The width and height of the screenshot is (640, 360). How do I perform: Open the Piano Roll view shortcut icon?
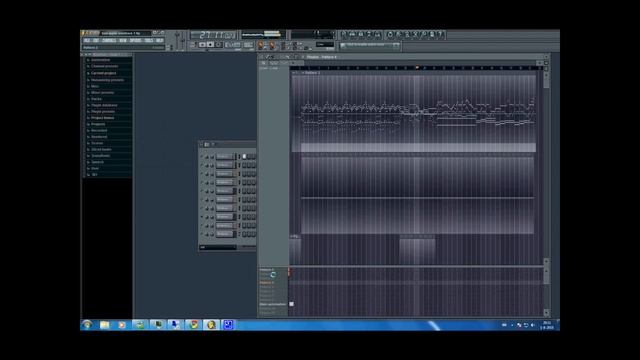pyautogui.click(x=360, y=35)
